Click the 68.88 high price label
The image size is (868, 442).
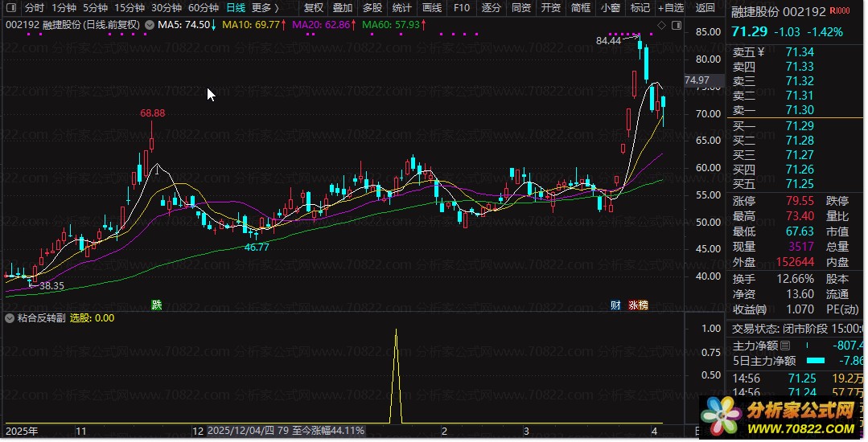(x=152, y=113)
